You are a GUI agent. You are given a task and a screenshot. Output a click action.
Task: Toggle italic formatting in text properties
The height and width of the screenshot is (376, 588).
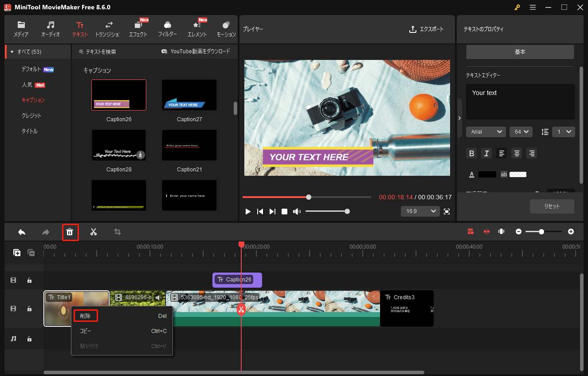486,153
